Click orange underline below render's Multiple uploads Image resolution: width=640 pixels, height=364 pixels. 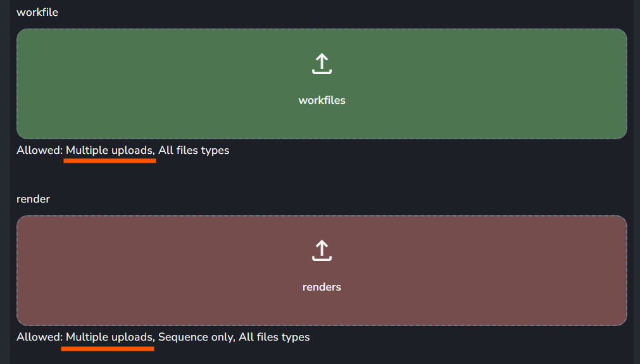[x=108, y=349]
